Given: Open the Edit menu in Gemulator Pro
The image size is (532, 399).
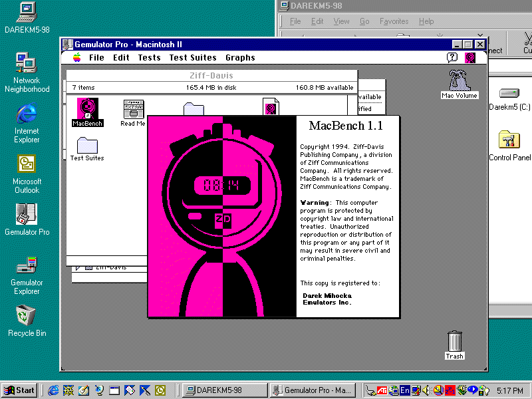Looking at the screenshot, I should [x=121, y=58].
